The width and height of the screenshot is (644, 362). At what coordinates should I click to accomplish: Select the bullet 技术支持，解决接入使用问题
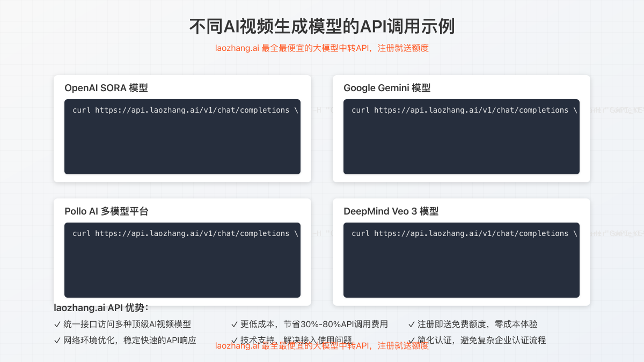291,340
